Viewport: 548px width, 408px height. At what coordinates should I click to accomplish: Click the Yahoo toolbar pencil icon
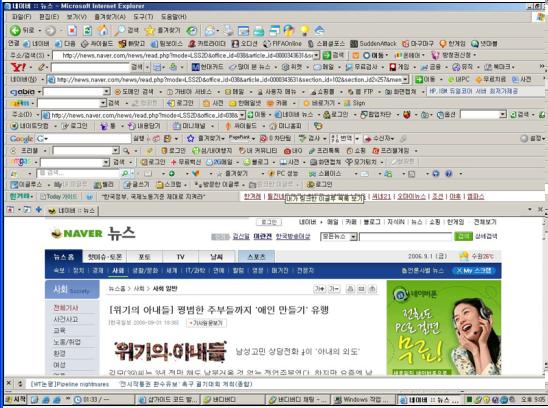point(42,67)
